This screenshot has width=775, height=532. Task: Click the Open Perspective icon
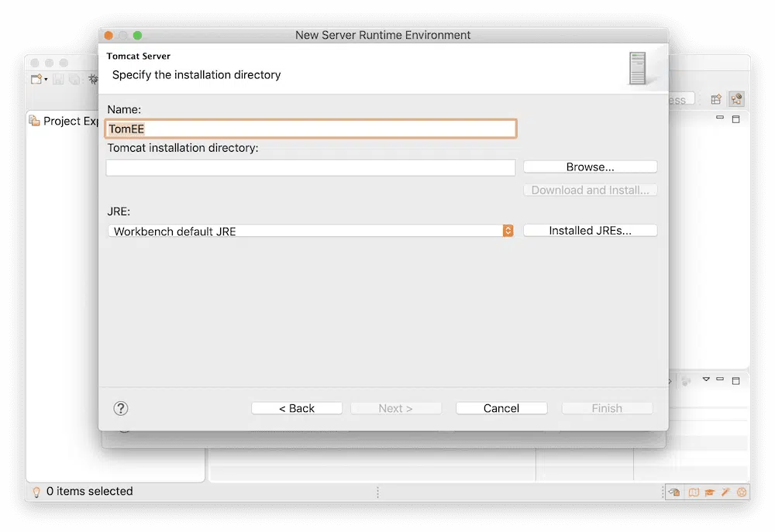(x=716, y=99)
